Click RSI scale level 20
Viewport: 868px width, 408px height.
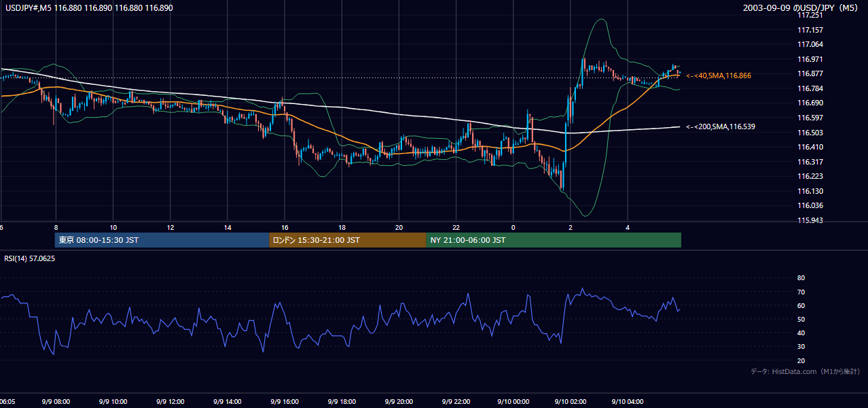(801, 360)
